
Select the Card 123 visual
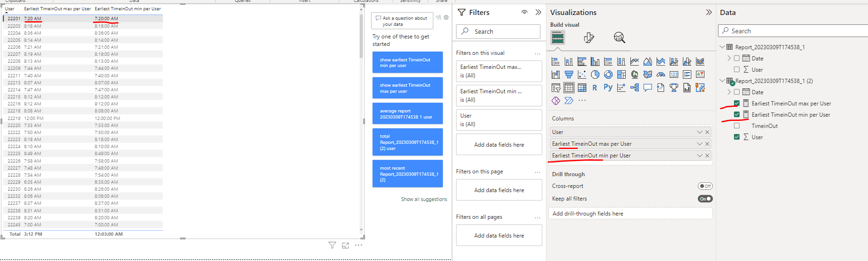click(674, 75)
